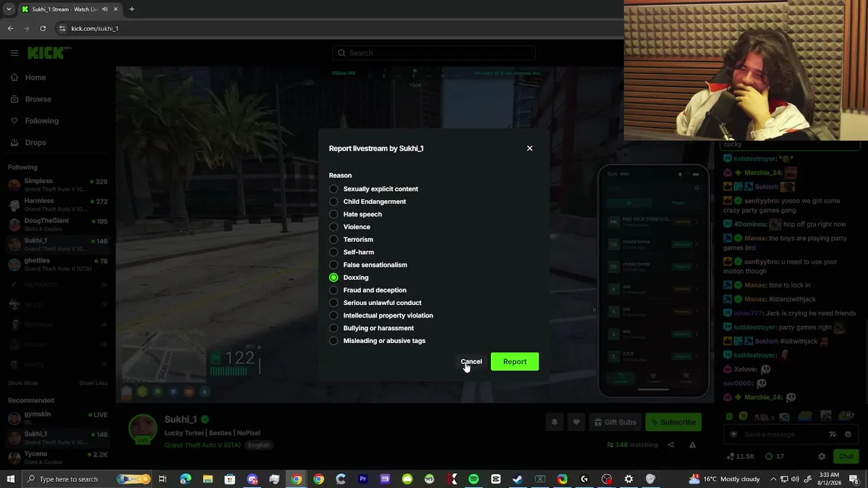
Task: Open the browser tab search dropdown
Action: (9, 9)
